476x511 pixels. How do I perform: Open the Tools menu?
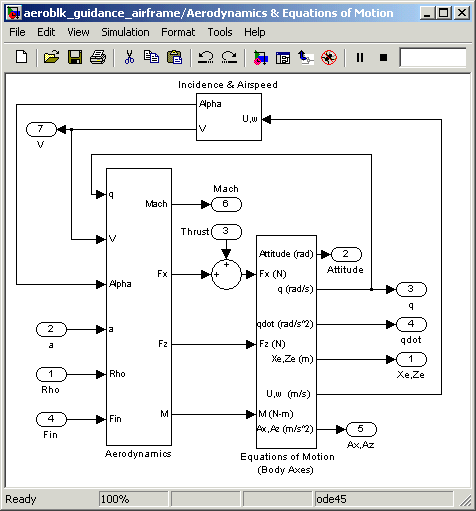coord(220,32)
